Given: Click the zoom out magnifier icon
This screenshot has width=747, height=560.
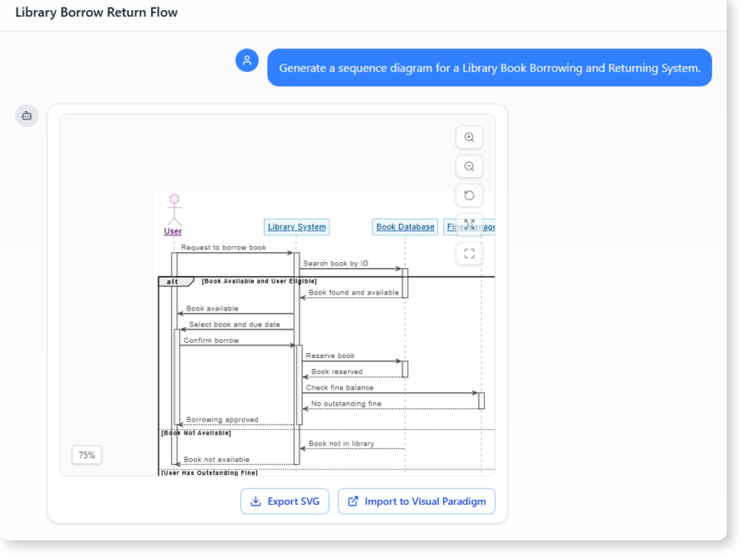Looking at the screenshot, I should tap(469, 166).
